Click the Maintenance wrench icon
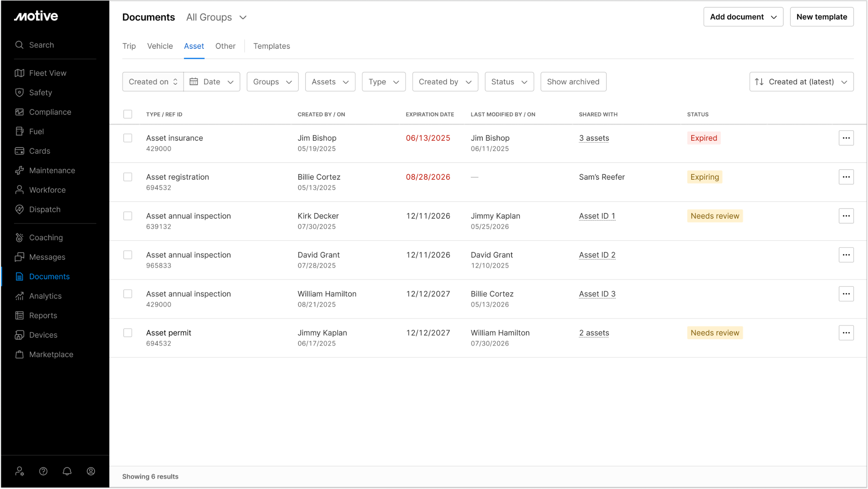Screen dimensions: 868x489 (19, 170)
